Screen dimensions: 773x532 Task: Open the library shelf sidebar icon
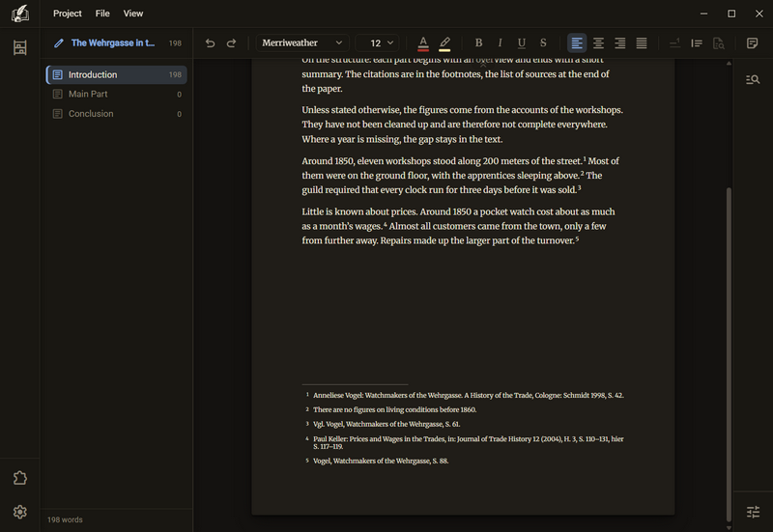19,47
